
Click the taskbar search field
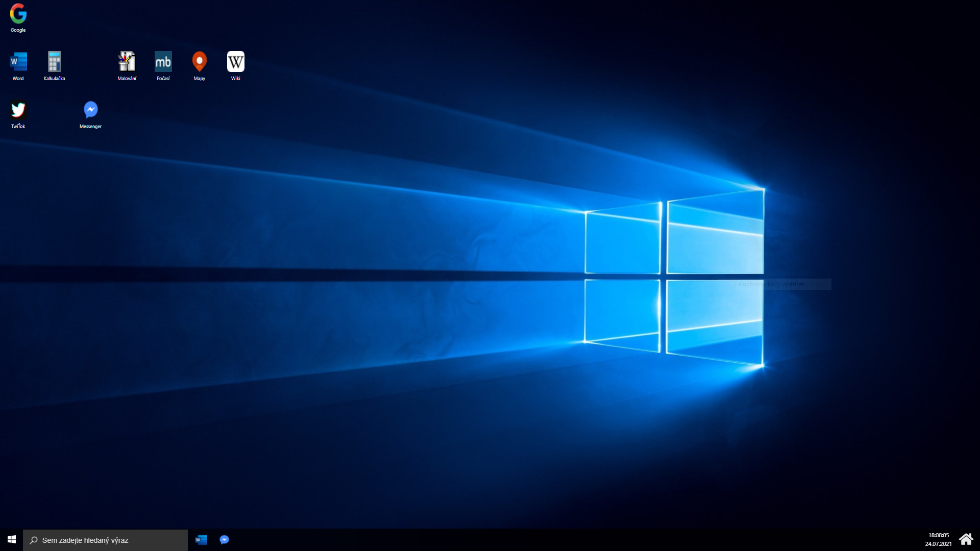click(x=105, y=540)
